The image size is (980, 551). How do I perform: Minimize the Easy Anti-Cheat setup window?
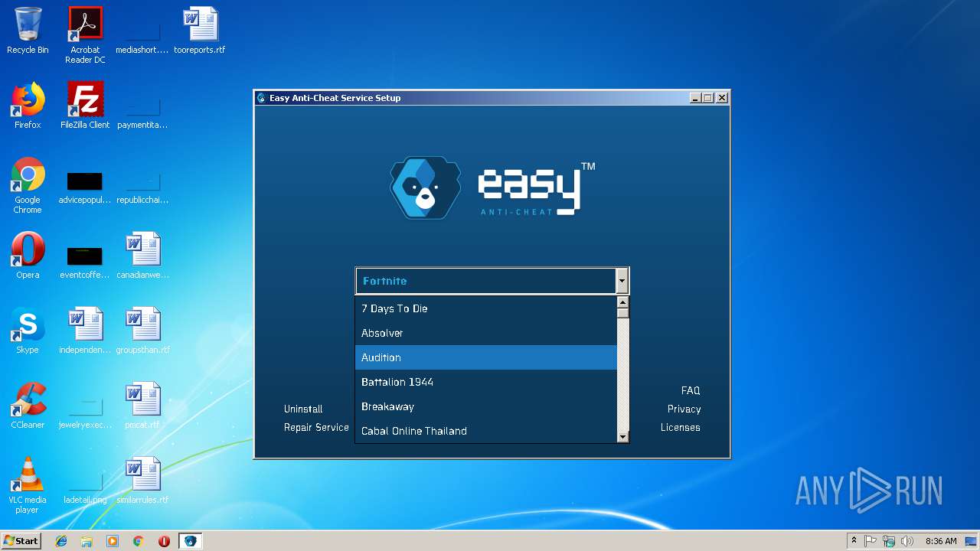[x=695, y=98]
